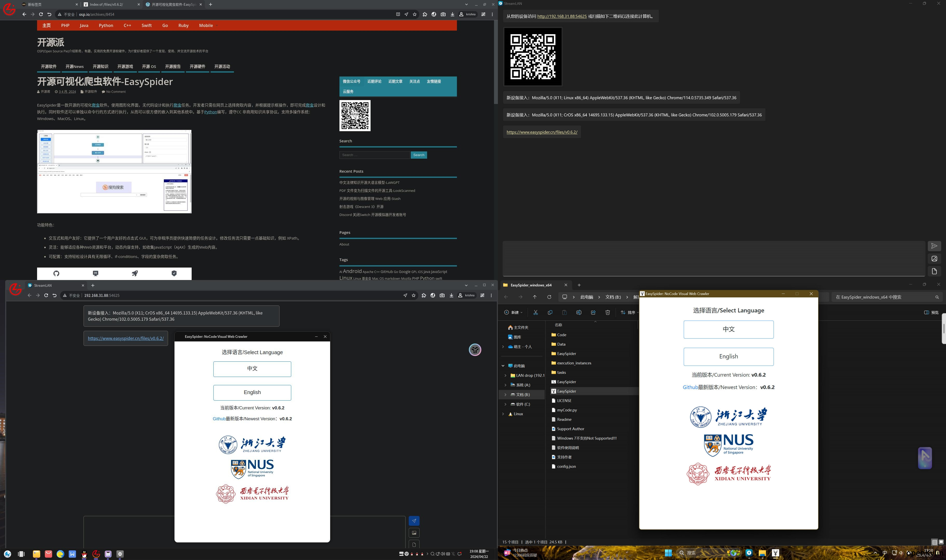The width and height of the screenshot is (946, 560).
Task: Click 中文 button in the web-streamed EasySpider window
Action: [x=252, y=369]
